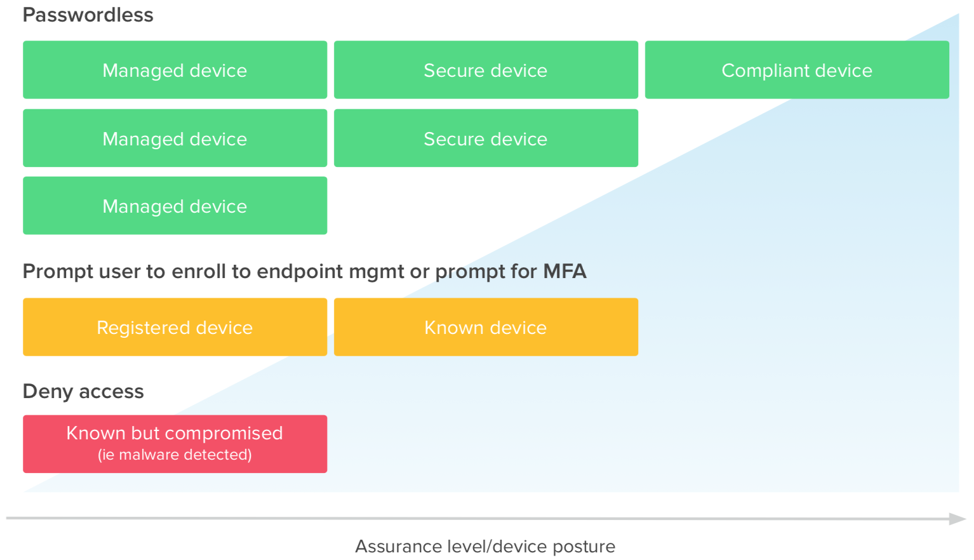Click the Assurance level/device posture label
The height and width of the screenshot is (560, 974).
(x=485, y=546)
